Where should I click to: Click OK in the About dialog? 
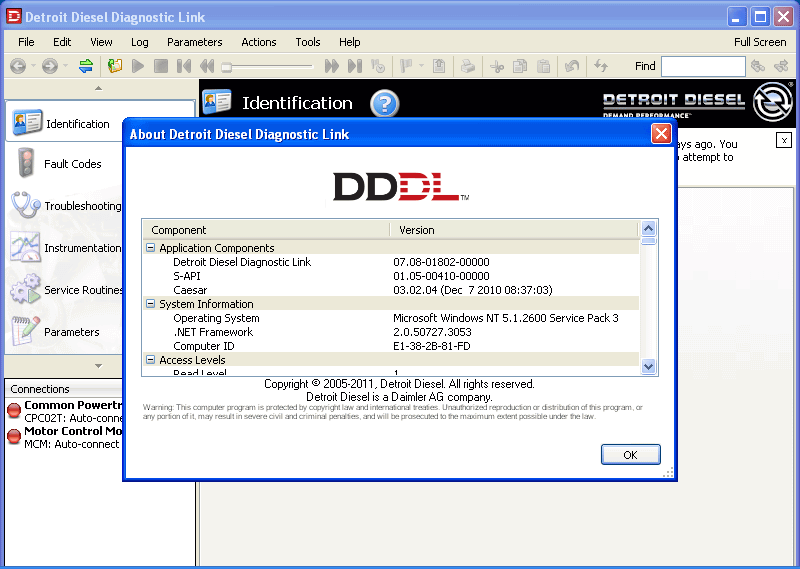click(630, 454)
